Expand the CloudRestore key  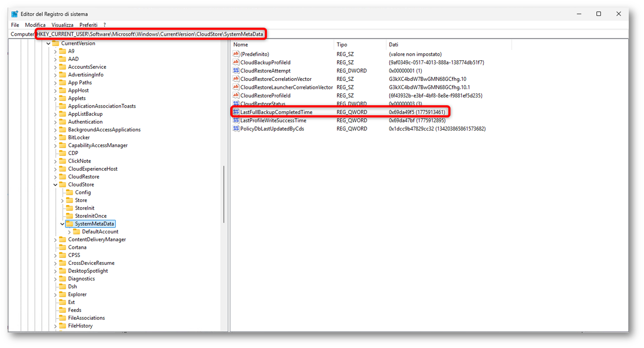coord(56,177)
